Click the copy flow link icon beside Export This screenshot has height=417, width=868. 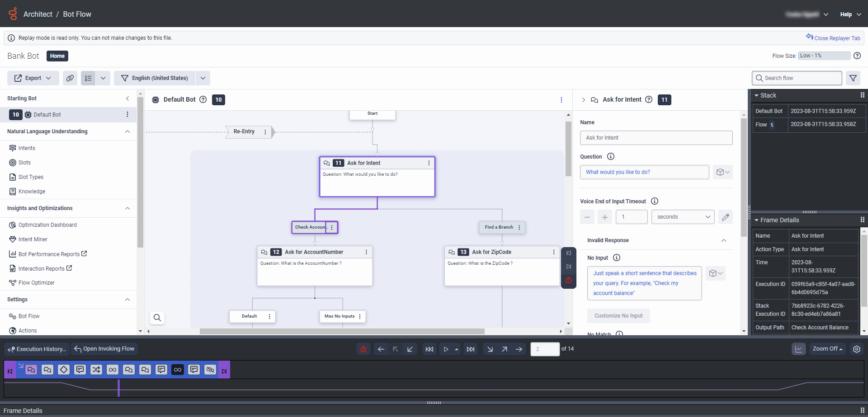click(x=70, y=78)
